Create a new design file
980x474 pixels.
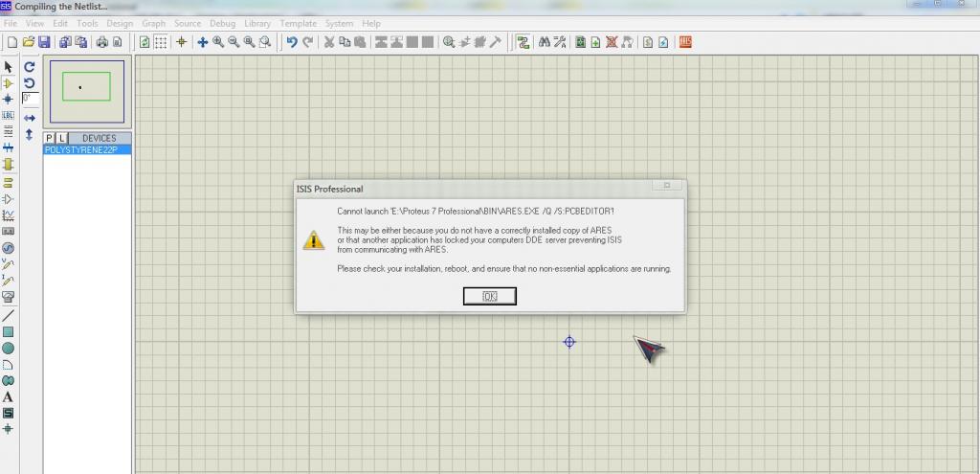(11, 42)
